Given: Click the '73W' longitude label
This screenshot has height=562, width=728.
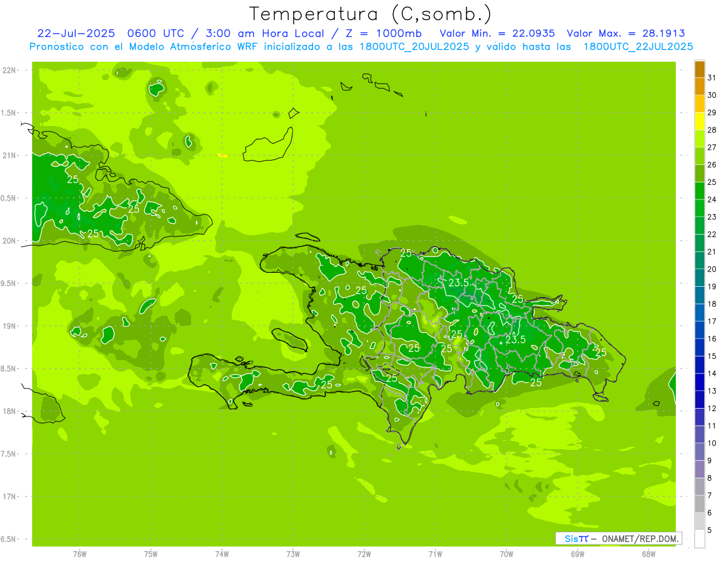Looking at the screenshot, I should tap(293, 554).
